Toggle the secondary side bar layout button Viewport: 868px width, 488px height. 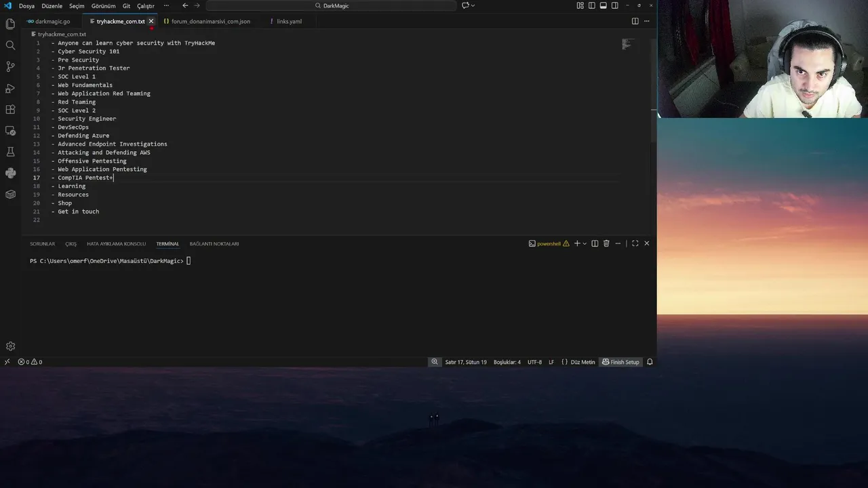click(614, 5)
